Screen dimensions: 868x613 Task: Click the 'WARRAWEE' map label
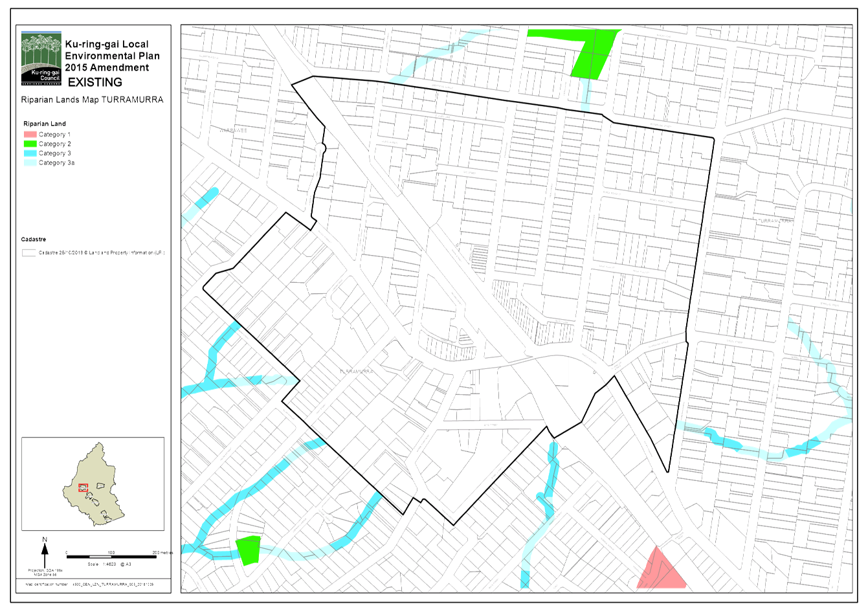point(233,130)
